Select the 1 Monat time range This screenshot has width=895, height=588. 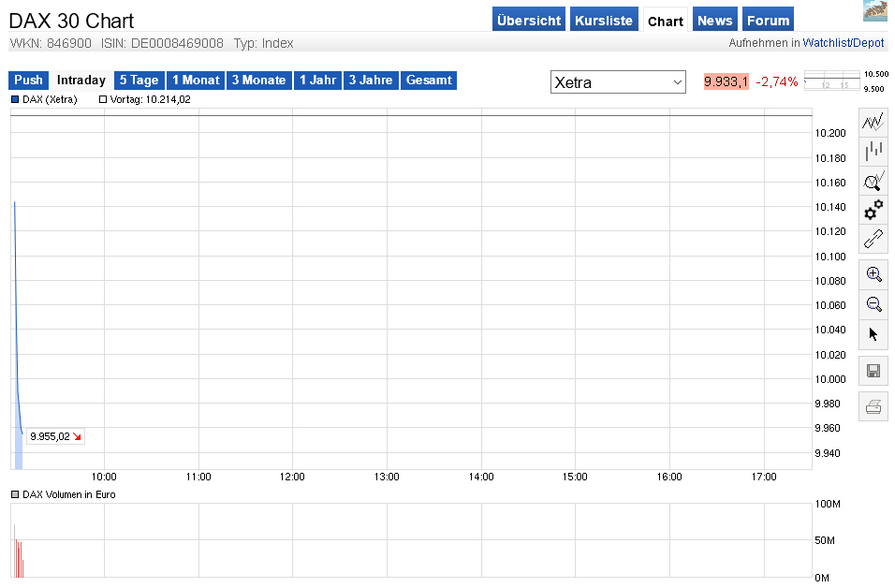pos(195,81)
